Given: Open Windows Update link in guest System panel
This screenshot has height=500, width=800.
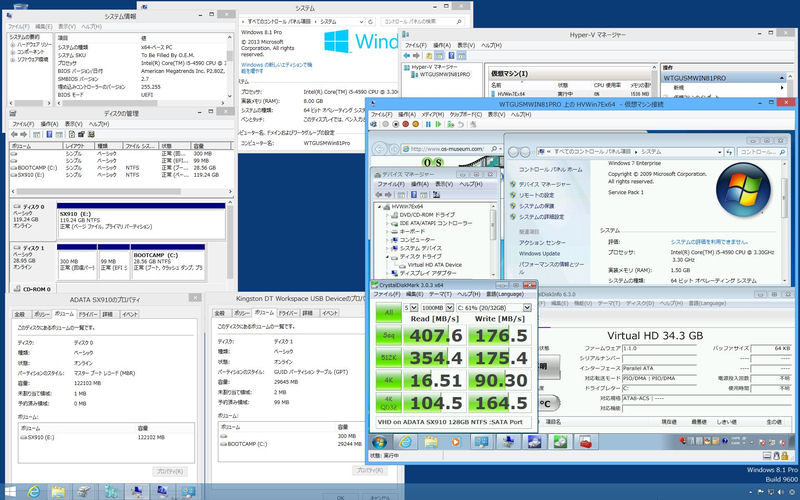Looking at the screenshot, I should pyautogui.click(x=539, y=254).
